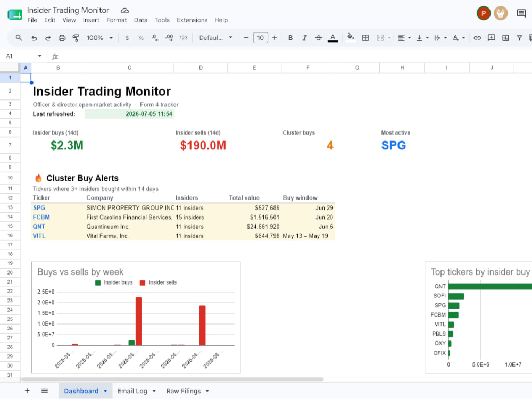The width and height of the screenshot is (532, 399).
Task: Toggle bold formatting
Action: click(x=290, y=38)
